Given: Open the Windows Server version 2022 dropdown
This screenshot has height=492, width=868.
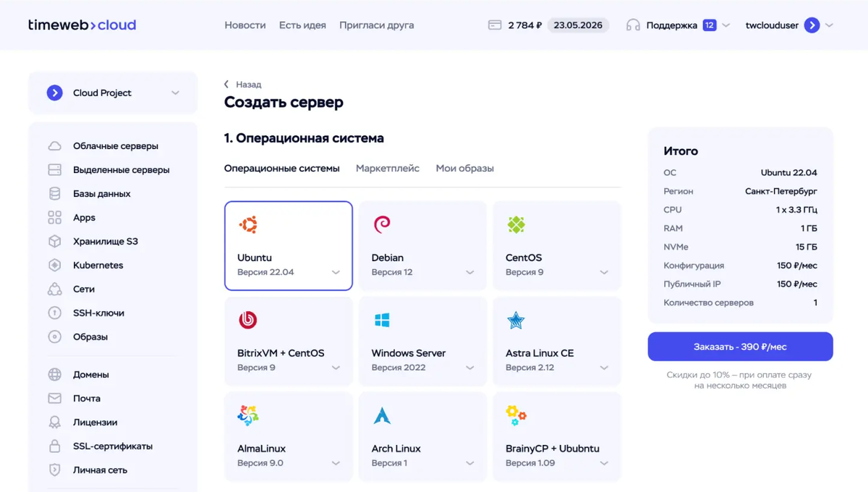Looking at the screenshot, I should tap(470, 368).
